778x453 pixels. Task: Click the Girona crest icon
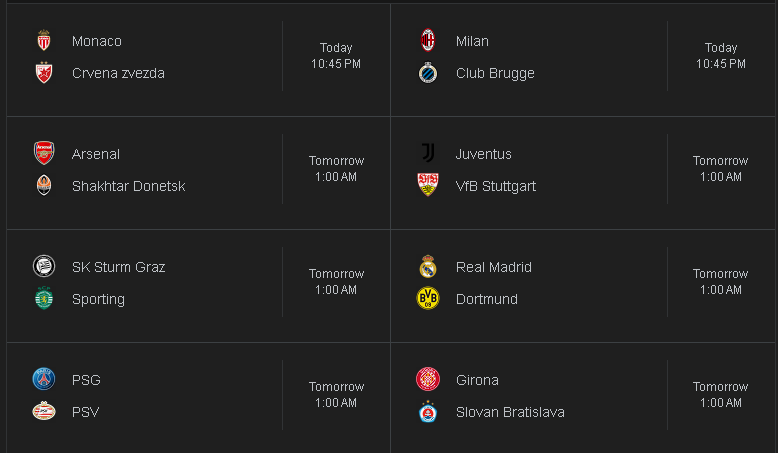(428, 380)
